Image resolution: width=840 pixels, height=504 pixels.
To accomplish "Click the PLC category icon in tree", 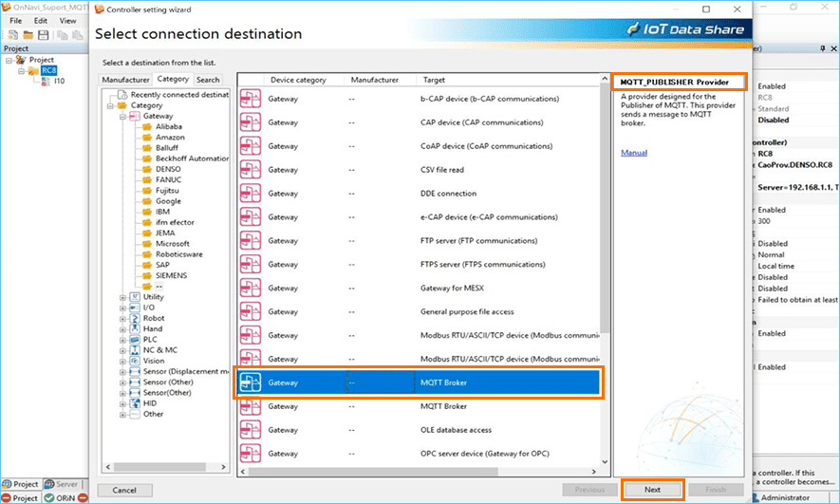I will 135,340.
